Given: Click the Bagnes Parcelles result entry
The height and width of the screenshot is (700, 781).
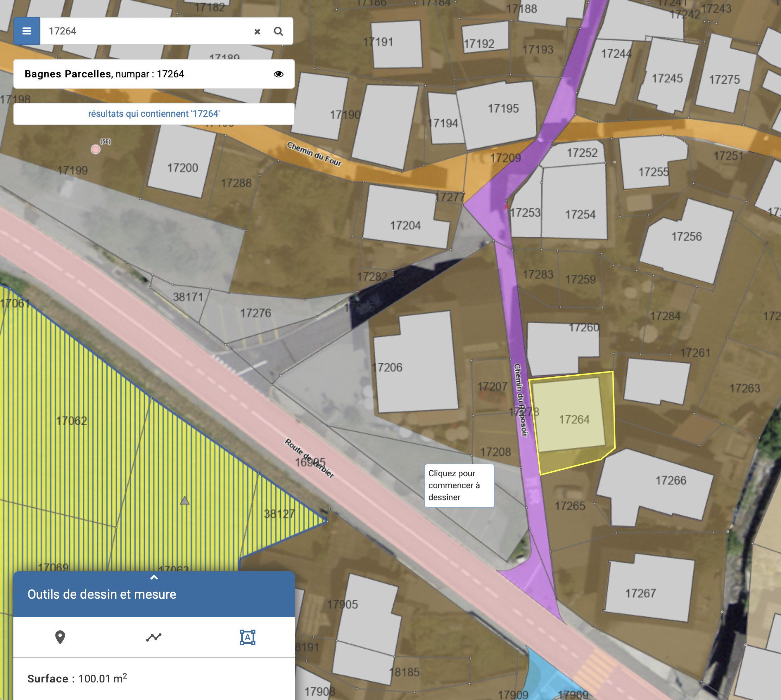Looking at the screenshot, I should coord(104,74).
